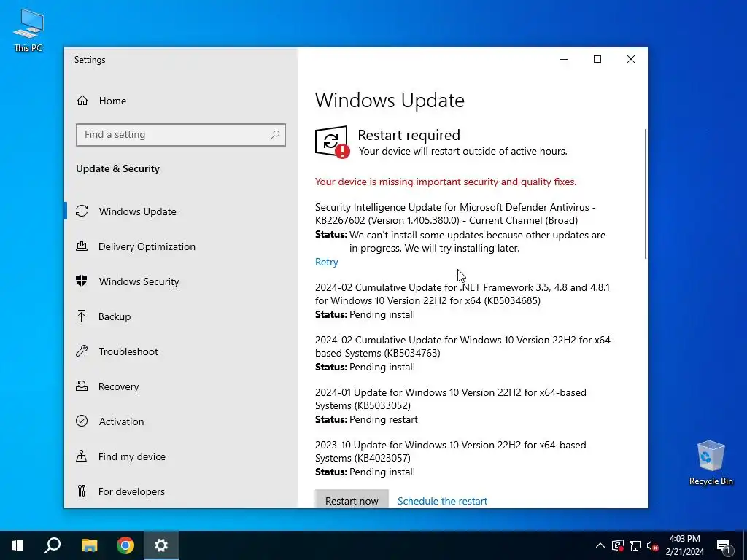The width and height of the screenshot is (747, 560).
Task: Click the Delivery Optimization sidebar icon
Action: 82,246
